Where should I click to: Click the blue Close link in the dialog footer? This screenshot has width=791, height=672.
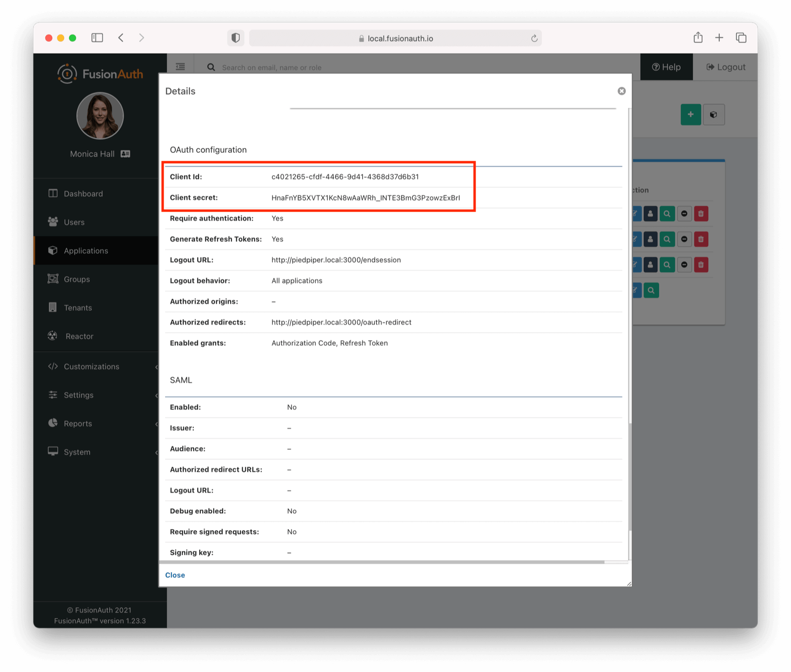pyautogui.click(x=175, y=575)
